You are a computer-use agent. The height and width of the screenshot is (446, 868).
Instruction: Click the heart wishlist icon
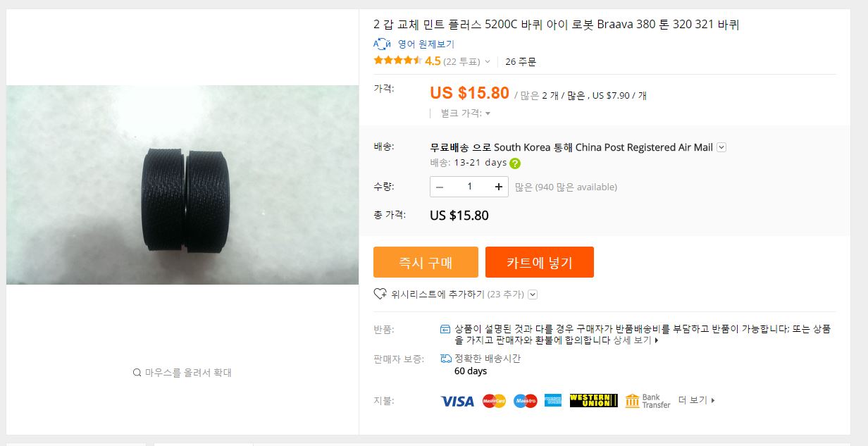click(380, 294)
